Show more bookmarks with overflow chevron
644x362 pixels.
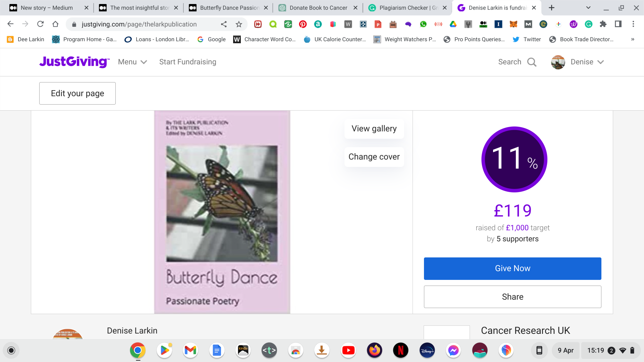click(633, 39)
